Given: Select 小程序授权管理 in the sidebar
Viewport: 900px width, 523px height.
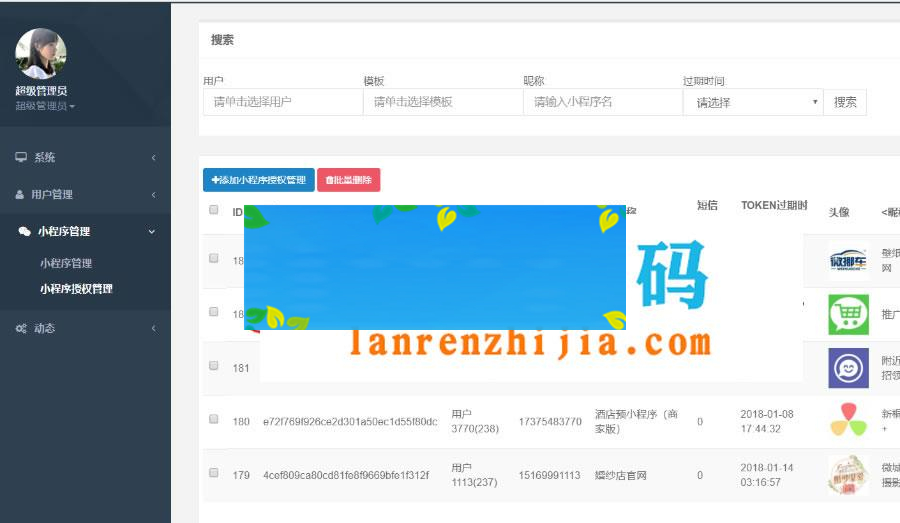Looking at the screenshot, I should (76, 288).
